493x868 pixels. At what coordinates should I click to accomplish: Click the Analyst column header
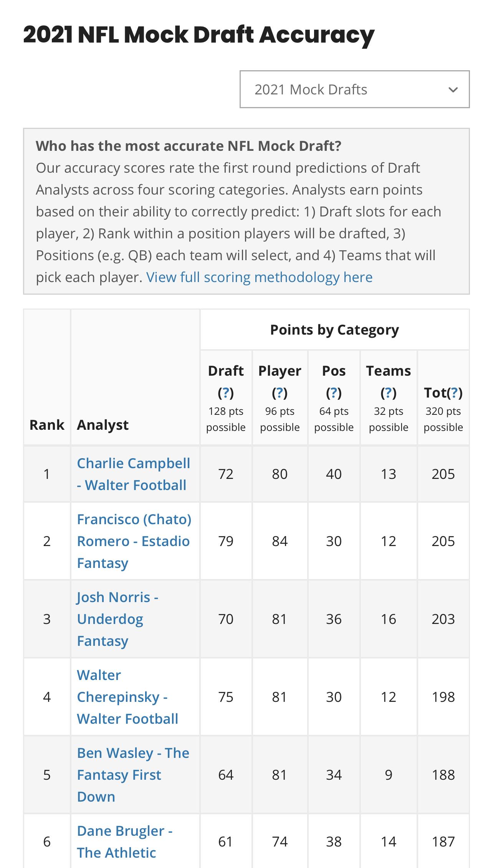[103, 425]
